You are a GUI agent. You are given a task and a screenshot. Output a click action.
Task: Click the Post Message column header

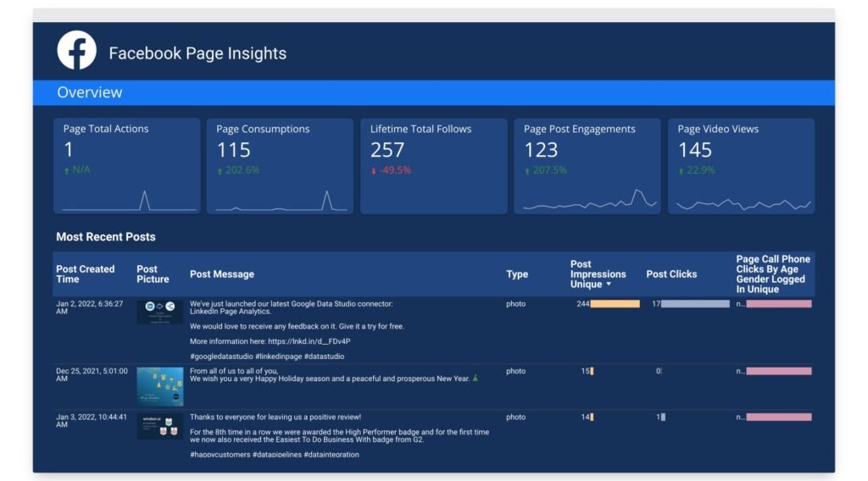(222, 274)
